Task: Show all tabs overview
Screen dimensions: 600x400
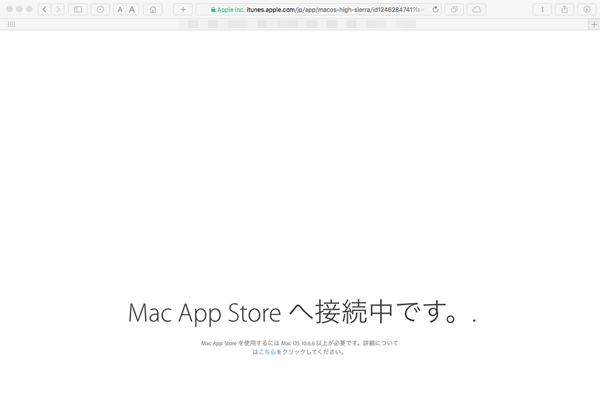Action: tap(454, 10)
